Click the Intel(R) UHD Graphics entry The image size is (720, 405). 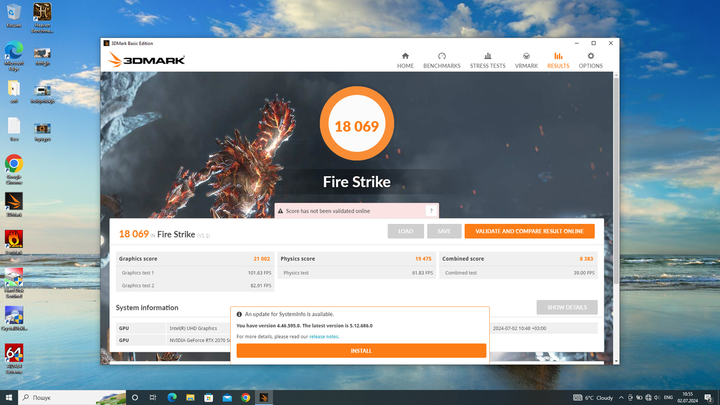click(193, 328)
